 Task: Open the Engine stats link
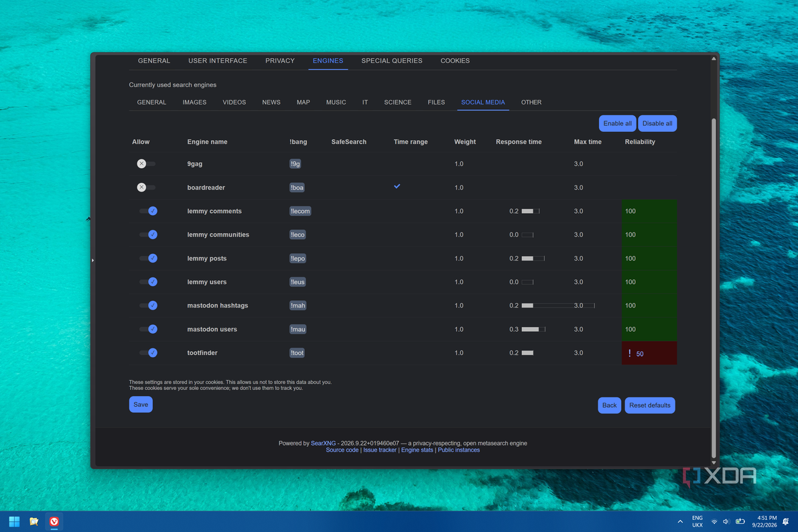tap(417, 450)
